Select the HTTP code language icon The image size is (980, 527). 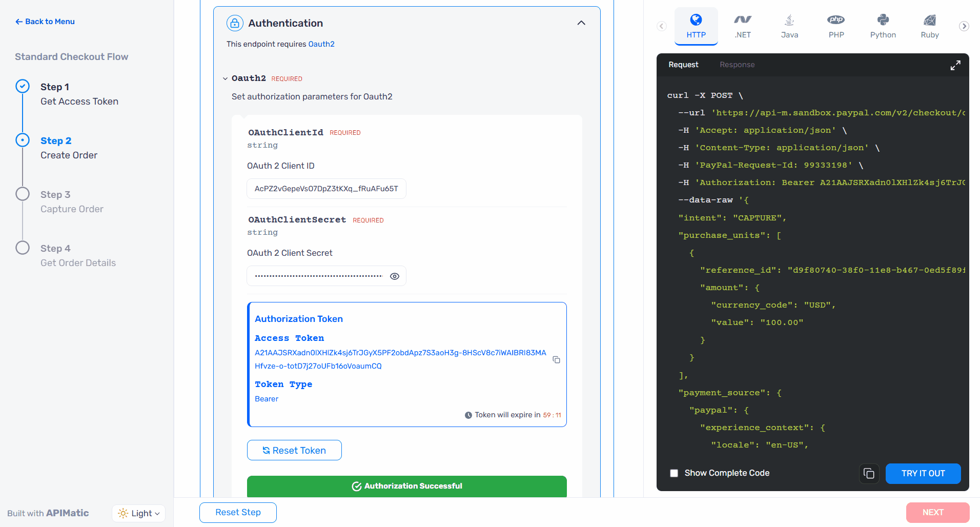tap(696, 26)
